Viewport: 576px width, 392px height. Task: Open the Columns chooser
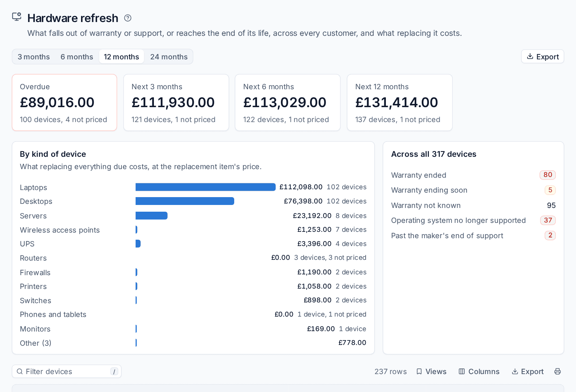(x=479, y=371)
